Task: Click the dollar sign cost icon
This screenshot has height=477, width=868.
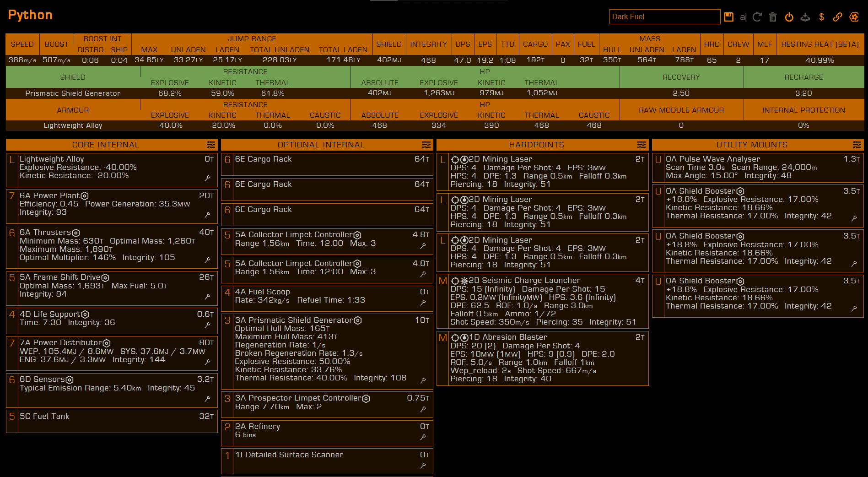Action: [x=822, y=17]
